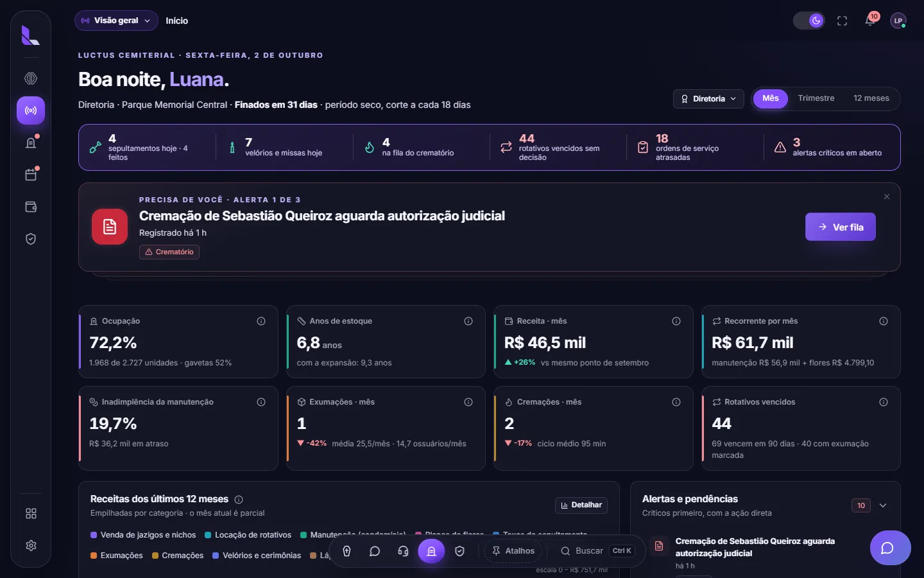Click the Detalhar button
The height and width of the screenshot is (578, 924).
tap(581, 505)
